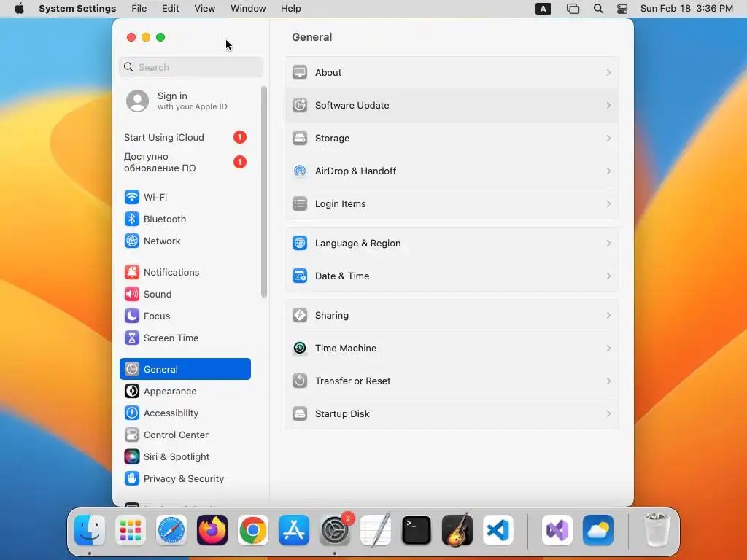The image size is (747, 560).
Task: Expand the Time Machine chevron
Action: click(x=608, y=348)
